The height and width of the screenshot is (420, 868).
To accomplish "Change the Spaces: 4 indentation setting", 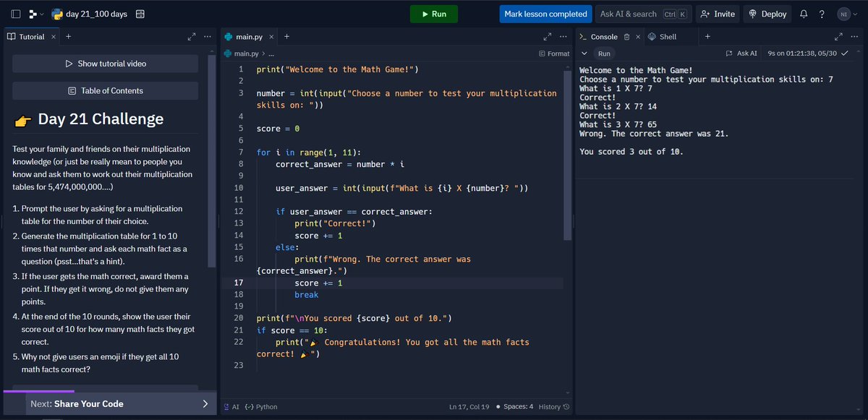I will tap(515, 407).
